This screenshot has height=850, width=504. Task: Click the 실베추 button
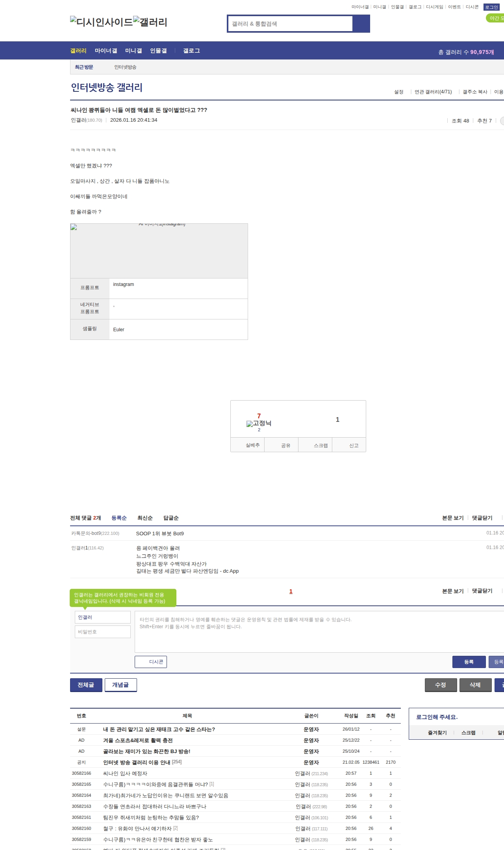coord(248,445)
